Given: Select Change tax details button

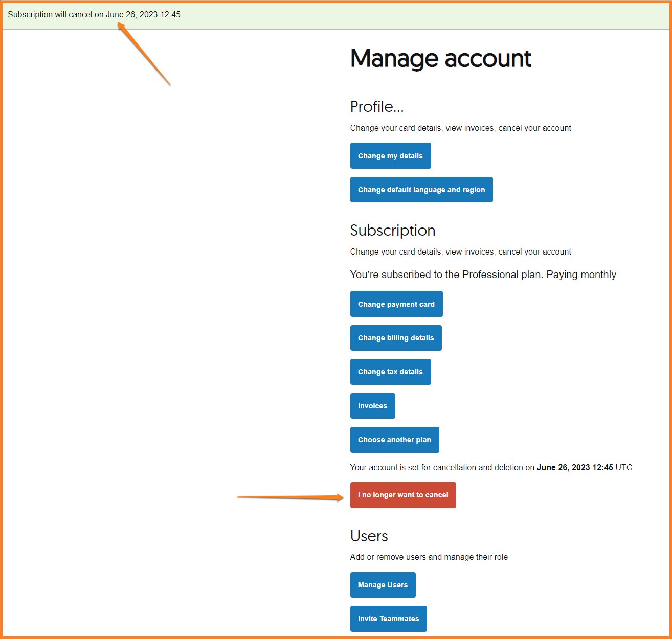Looking at the screenshot, I should pos(390,372).
